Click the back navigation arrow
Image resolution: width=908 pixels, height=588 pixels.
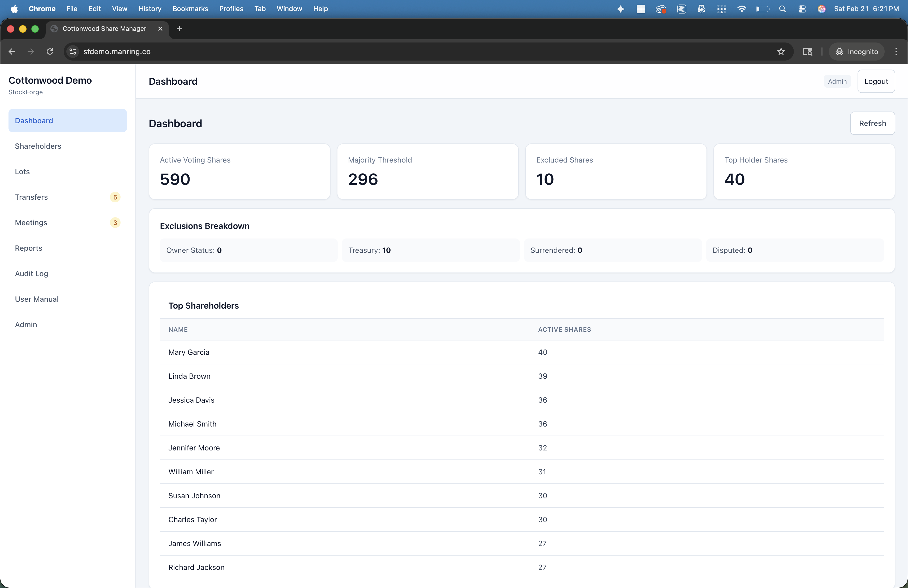pyautogui.click(x=11, y=52)
